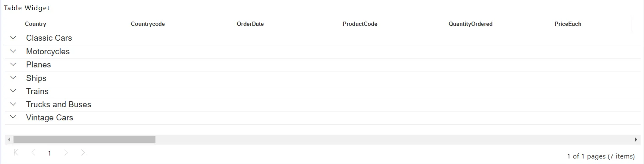Sort by the ProductCode column header
Viewport: 644px width, 164px height.
[360, 24]
